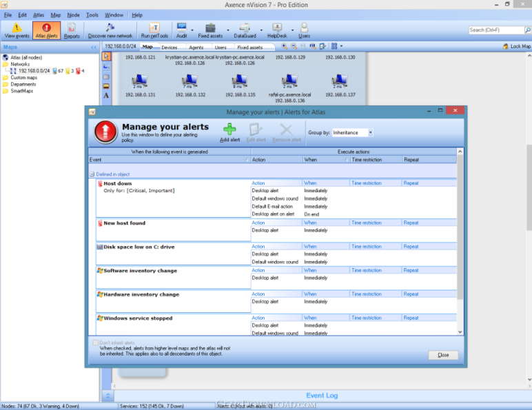Select the text 'A' tool in map side toolbar
The height and width of the screenshot is (410, 532).
coord(106,96)
